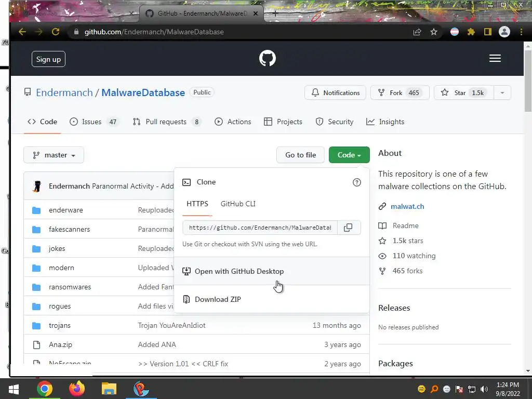The width and height of the screenshot is (532, 399).
Task: Star the repository with Star button
Action: coord(464,93)
